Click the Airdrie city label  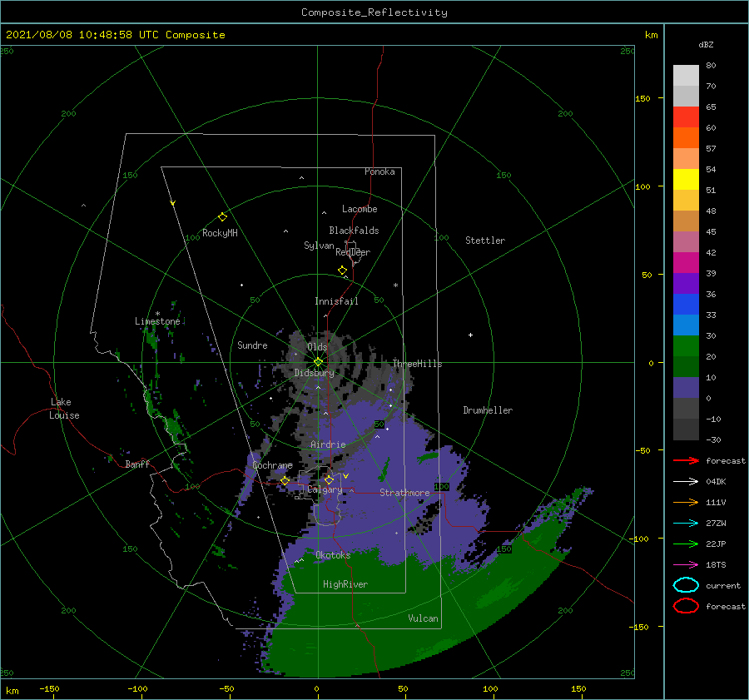click(328, 444)
